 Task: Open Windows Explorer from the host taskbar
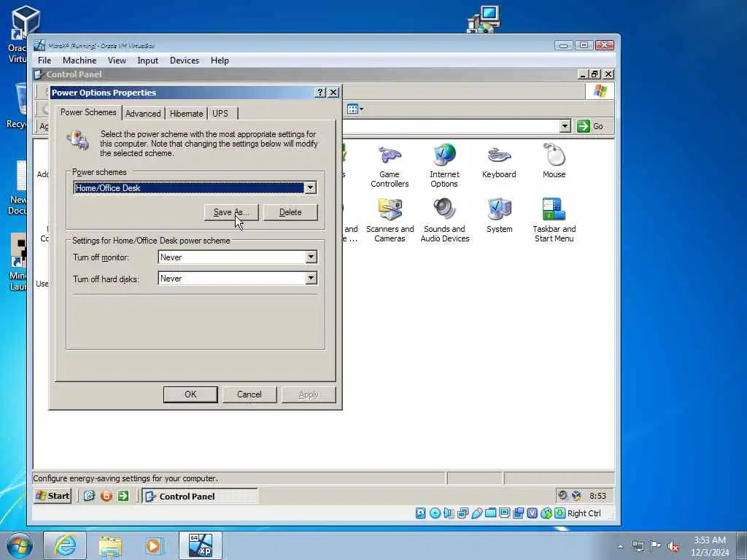click(x=110, y=545)
